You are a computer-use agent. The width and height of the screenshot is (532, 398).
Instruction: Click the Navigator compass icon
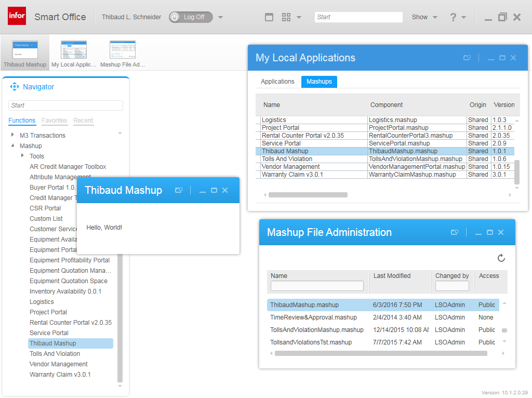click(15, 87)
